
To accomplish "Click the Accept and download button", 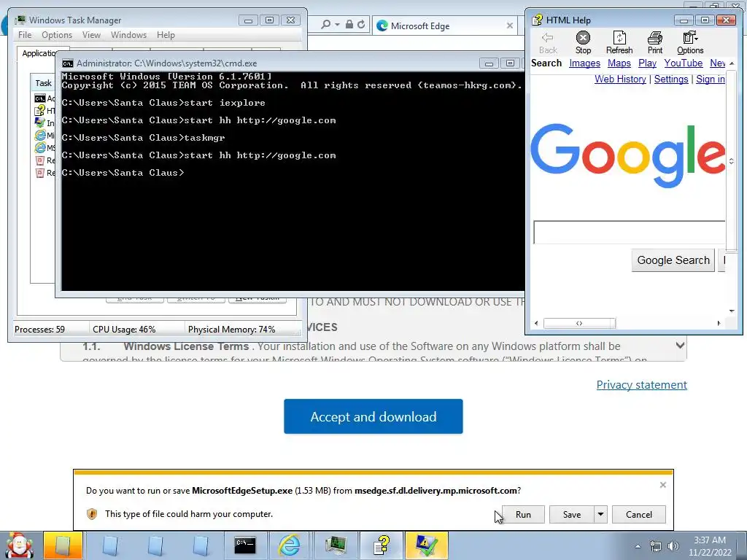I will click(x=373, y=416).
